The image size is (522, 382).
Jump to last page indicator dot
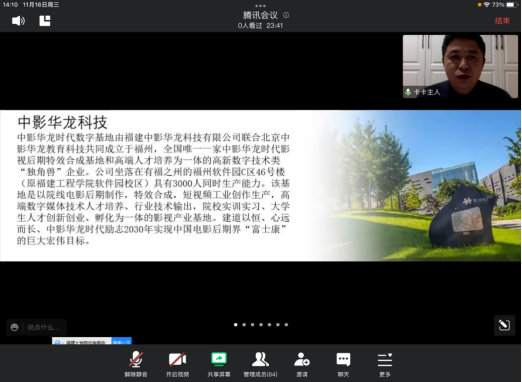coord(286,324)
